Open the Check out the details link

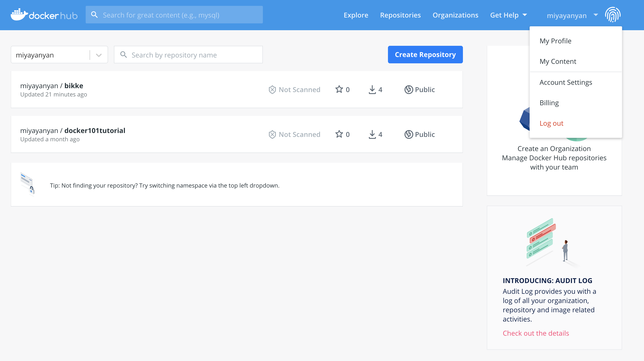(x=536, y=333)
